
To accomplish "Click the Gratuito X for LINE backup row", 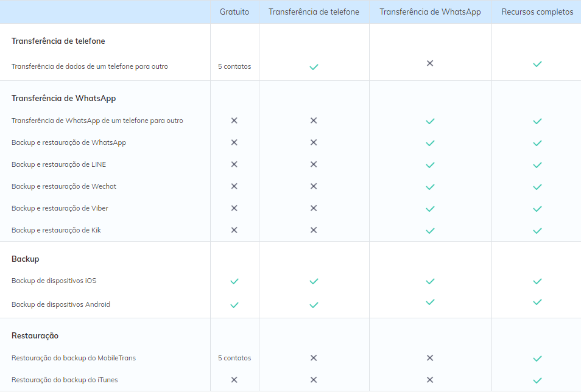I will point(234,164).
